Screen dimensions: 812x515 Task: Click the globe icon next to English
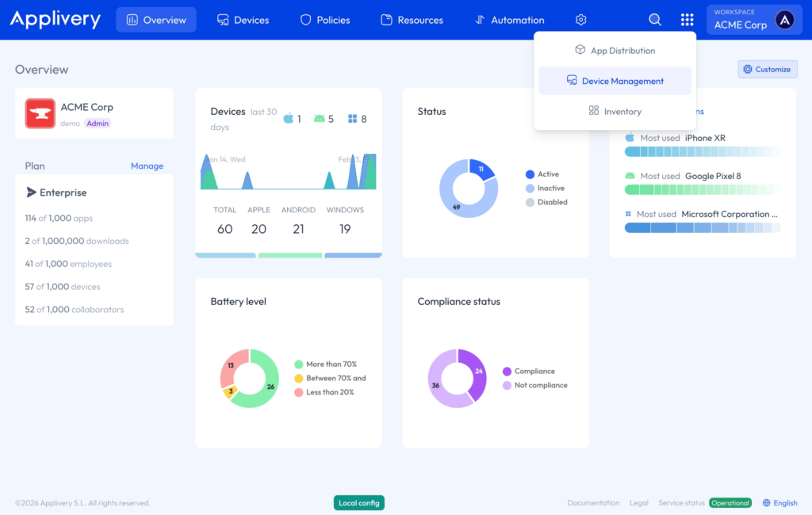[766, 502]
